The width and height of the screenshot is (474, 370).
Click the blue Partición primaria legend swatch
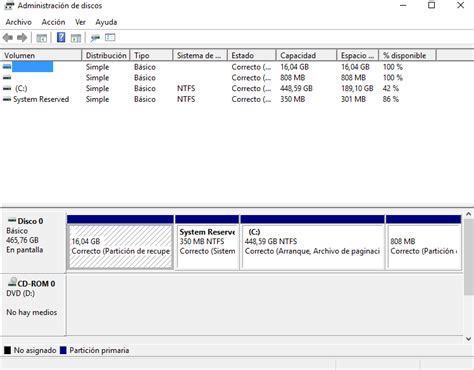(x=63, y=350)
